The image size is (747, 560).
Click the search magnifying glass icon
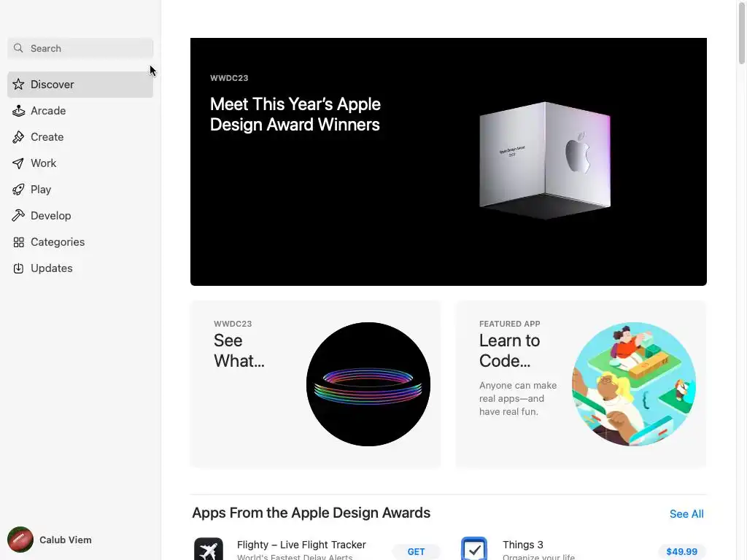point(18,48)
